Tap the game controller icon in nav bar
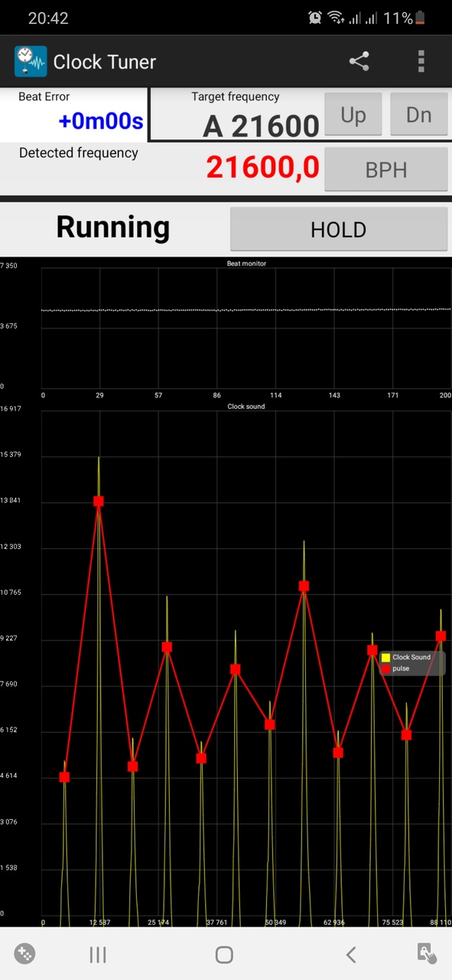Screen dimensions: 452x980 coord(24,953)
